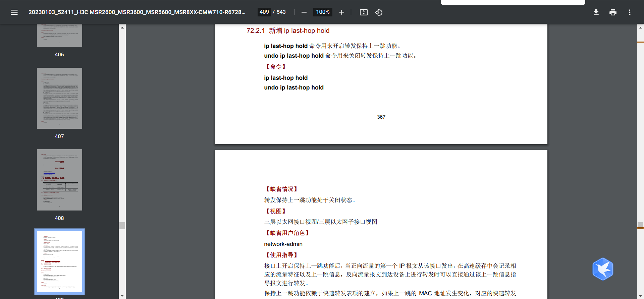
Task: Select the page number field showing 409
Action: 264,12
